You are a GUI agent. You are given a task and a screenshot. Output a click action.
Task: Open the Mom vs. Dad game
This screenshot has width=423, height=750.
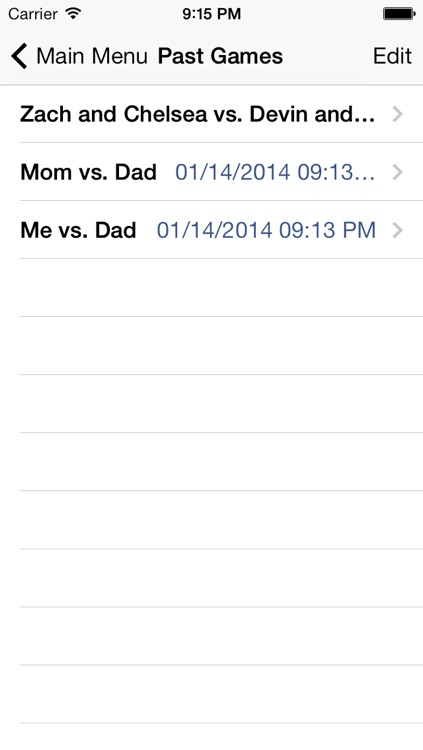pyautogui.click(x=212, y=172)
